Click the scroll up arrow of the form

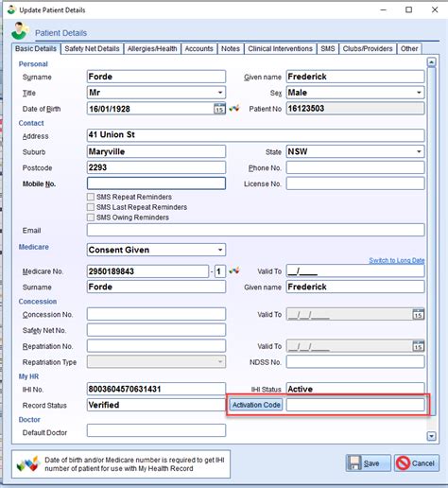click(x=431, y=62)
